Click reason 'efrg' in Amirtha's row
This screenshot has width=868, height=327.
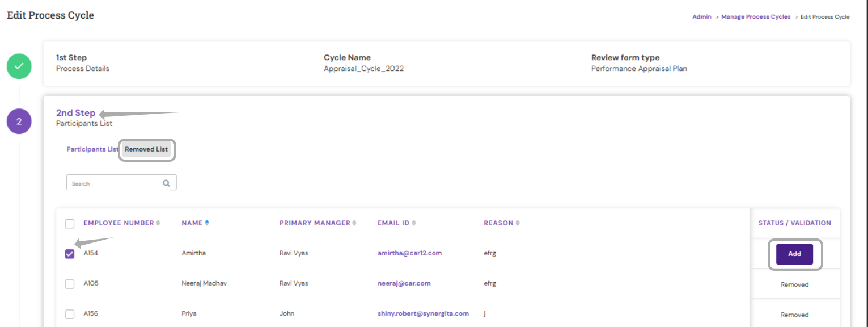point(490,253)
